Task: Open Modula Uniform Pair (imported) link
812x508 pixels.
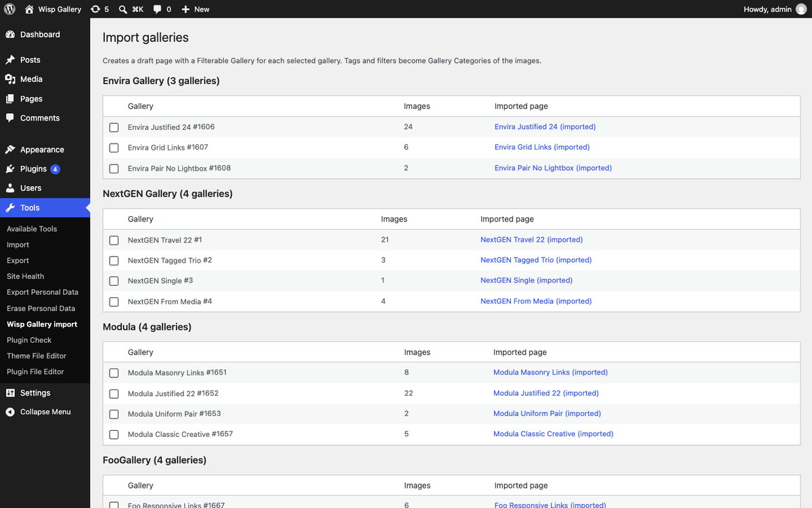Action: (547, 413)
